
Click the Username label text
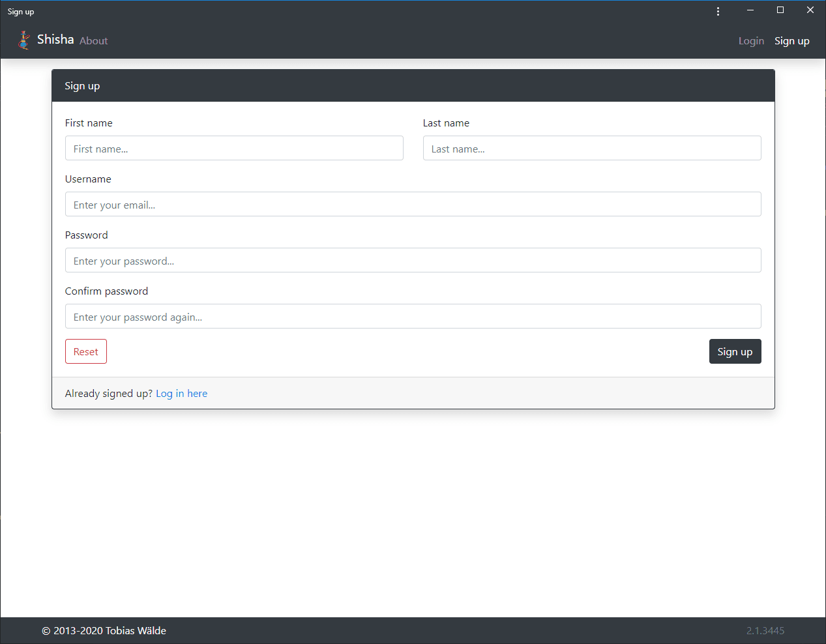tap(88, 179)
